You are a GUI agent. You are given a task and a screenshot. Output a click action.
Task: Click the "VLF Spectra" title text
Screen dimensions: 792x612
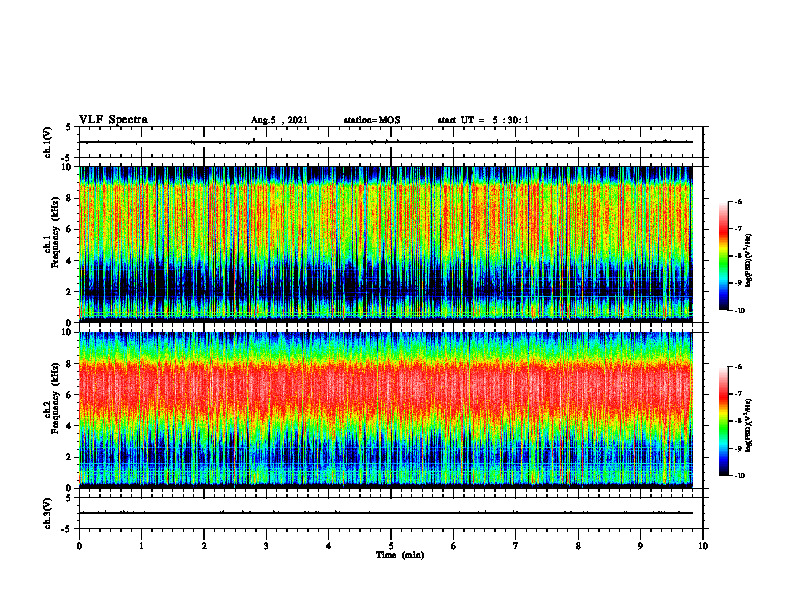tap(113, 120)
